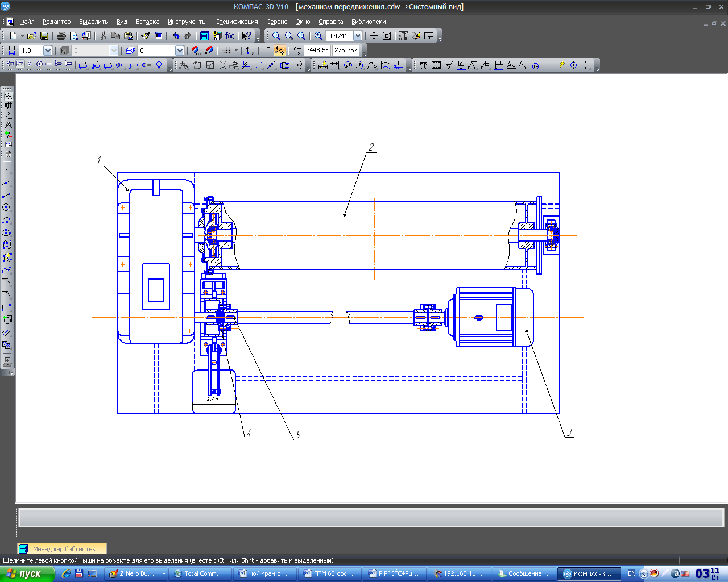This screenshot has height=582, width=728.
Task: Click the Save document icon
Action: (44, 36)
